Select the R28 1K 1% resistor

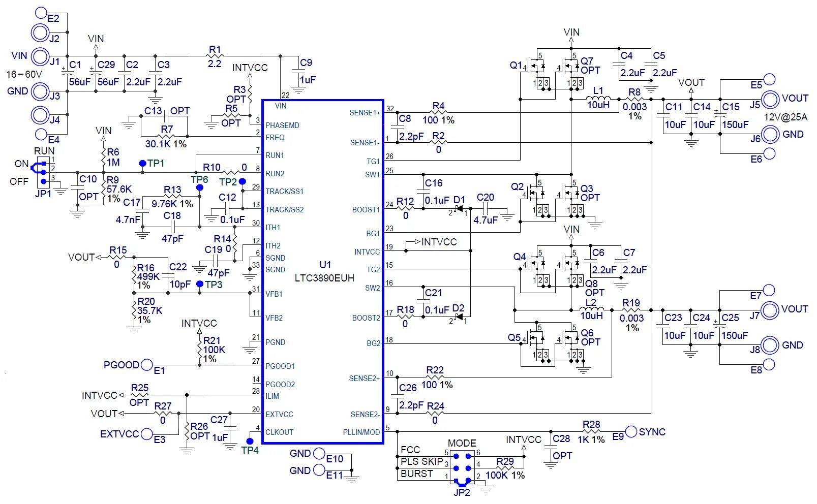pyautogui.click(x=591, y=432)
